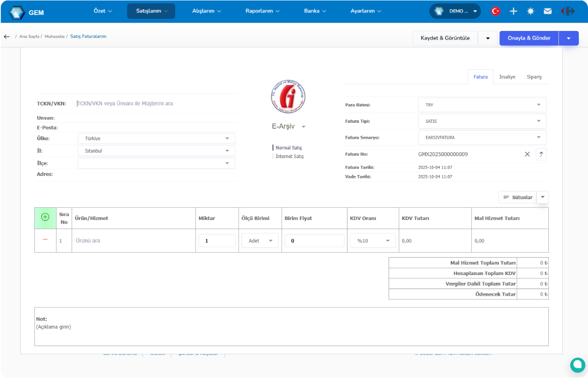588x378 pixels.
Task: Click the Miktar quantity field
Action: [x=217, y=241]
